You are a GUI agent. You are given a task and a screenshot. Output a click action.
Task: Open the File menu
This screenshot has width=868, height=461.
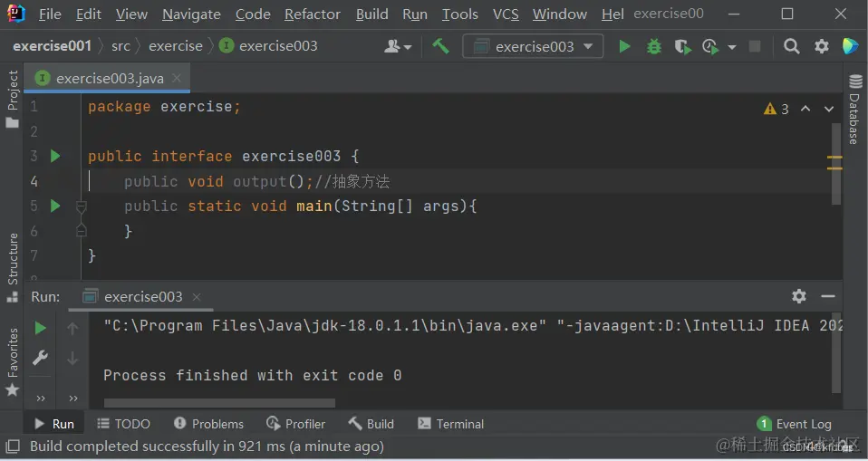[x=50, y=14]
